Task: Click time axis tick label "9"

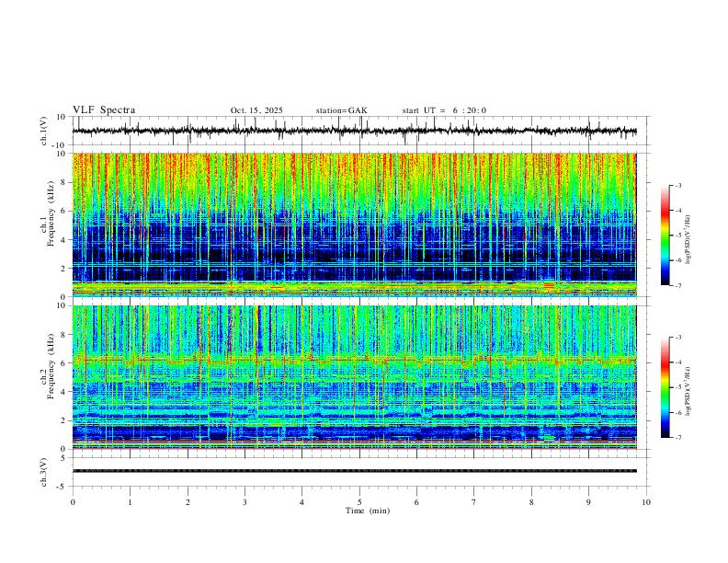Action: [x=588, y=502]
